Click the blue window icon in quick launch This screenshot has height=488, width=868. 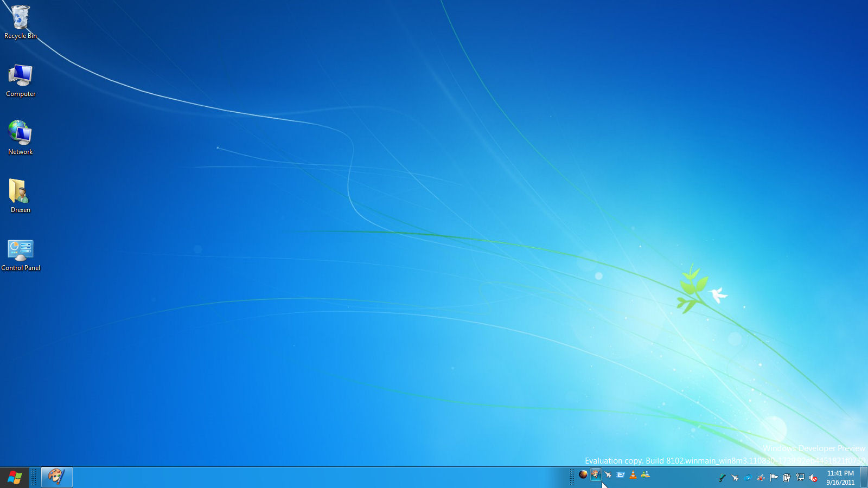pyautogui.click(x=621, y=475)
